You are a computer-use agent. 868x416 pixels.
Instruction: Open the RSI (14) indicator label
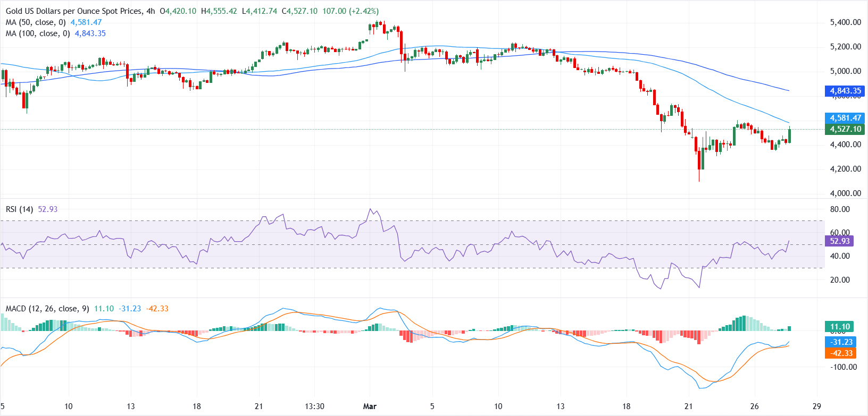20,209
